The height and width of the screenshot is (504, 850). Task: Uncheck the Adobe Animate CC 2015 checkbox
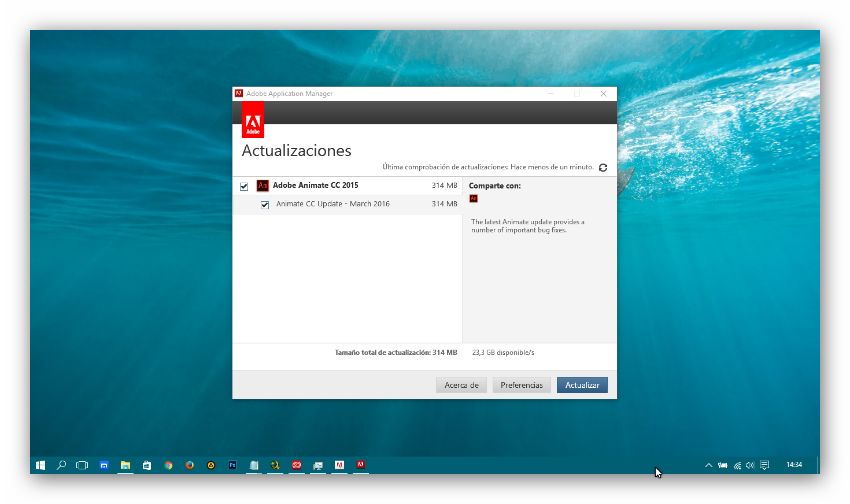click(x=244, y=186)
